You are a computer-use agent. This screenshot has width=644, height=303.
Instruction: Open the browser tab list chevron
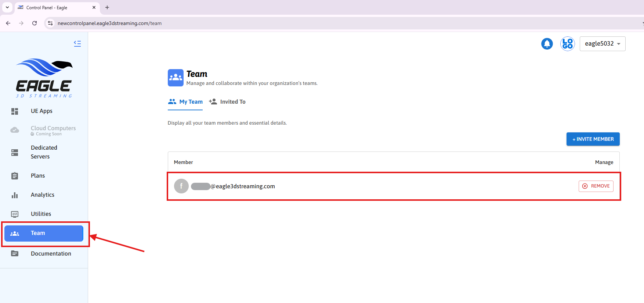[7, 7]
